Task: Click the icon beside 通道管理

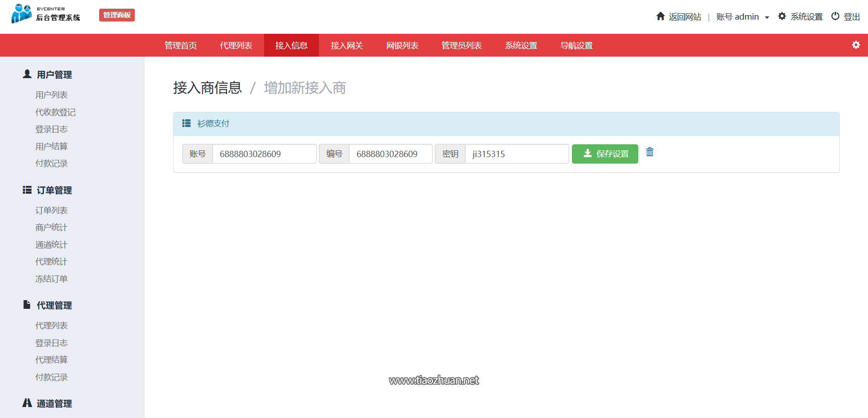Action: (26, 402)
